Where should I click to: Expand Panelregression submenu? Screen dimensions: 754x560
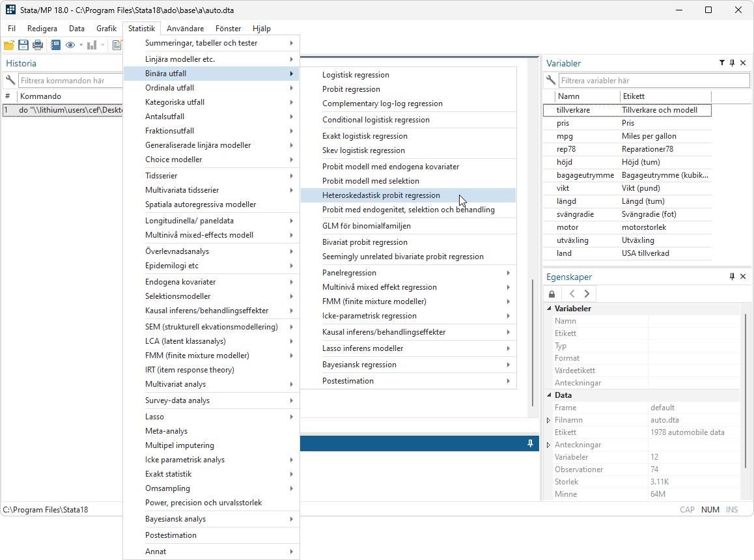(x=408, y=273)
